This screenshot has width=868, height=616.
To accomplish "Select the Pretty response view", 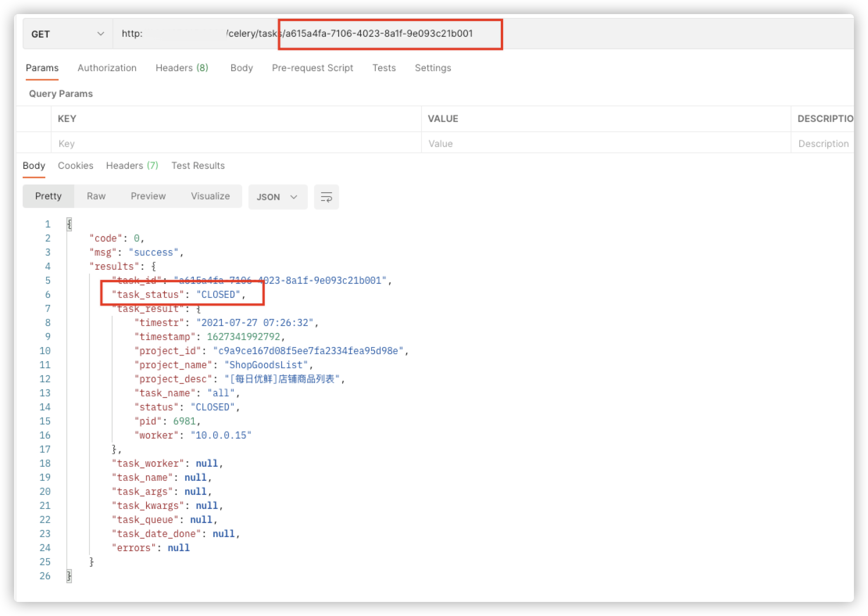I will 48,196.
